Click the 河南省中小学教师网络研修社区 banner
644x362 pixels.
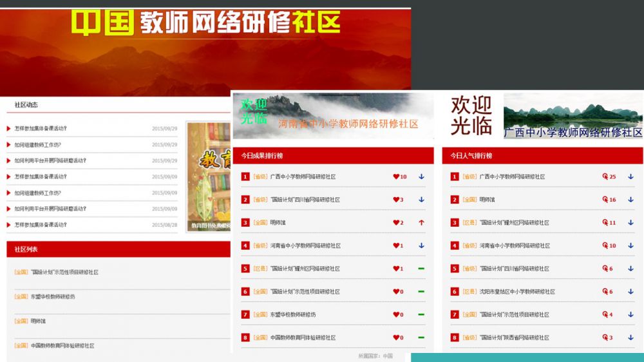332,116
